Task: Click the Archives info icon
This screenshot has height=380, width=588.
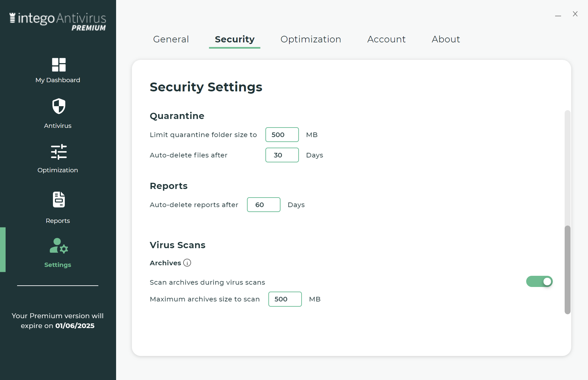Action: click(187, 263)
